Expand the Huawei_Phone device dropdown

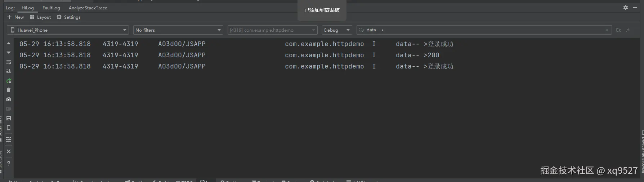[x=68, y=30]
